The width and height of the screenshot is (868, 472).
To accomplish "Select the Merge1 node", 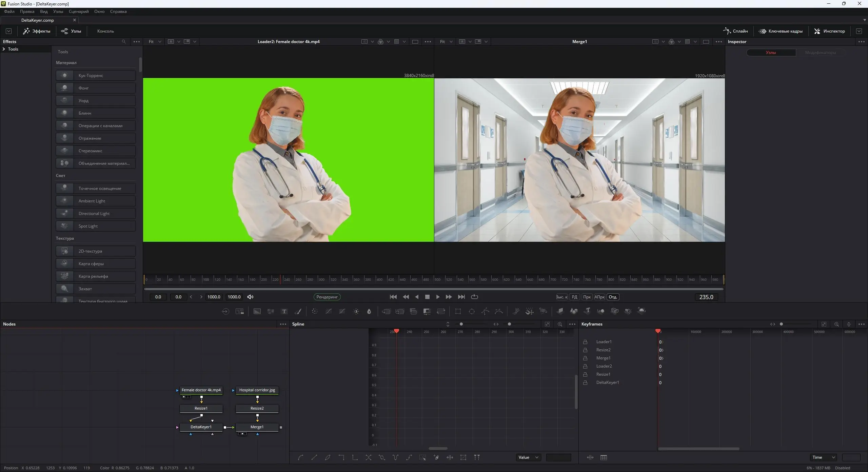I will [x=257, y=427].
